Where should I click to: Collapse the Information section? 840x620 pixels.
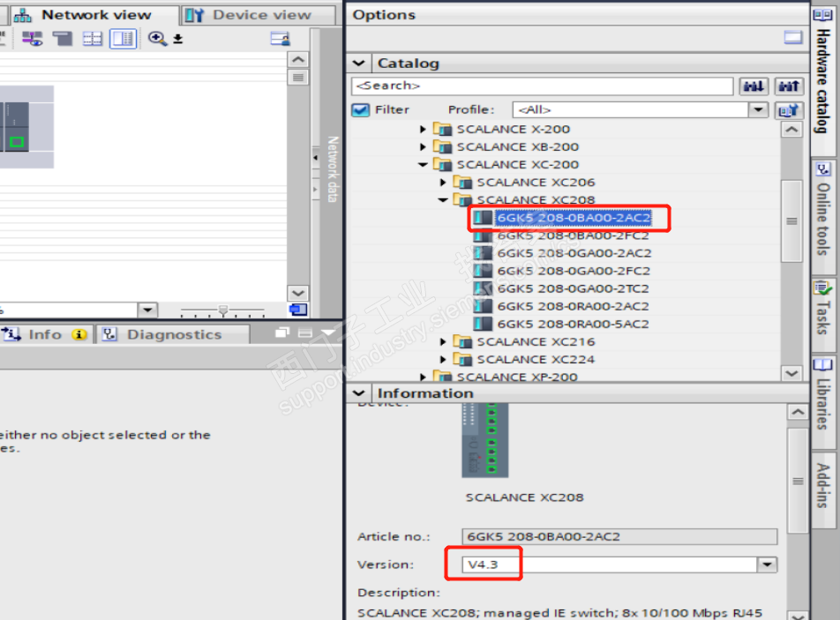click(359, 393)
